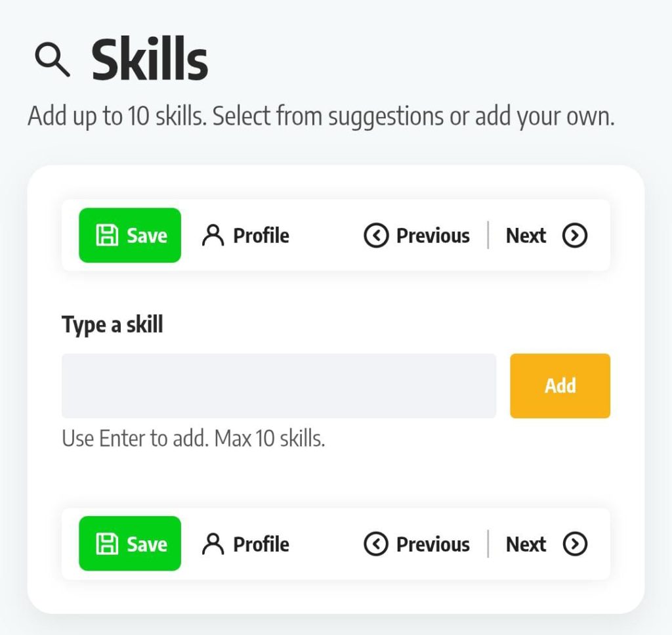Go to Next step via the upper toolbar text

[526, 236]
